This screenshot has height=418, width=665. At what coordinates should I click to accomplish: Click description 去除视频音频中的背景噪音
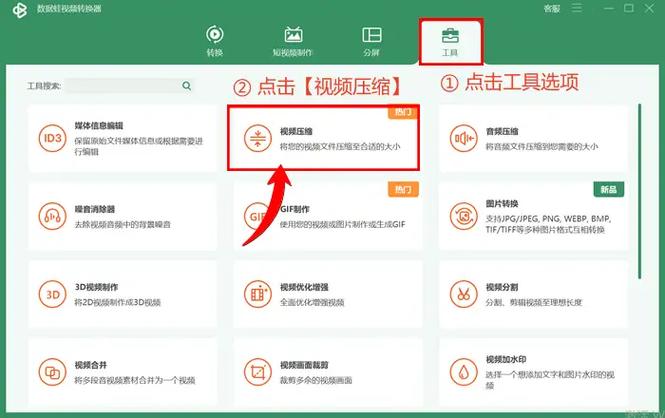pos(123,224)
